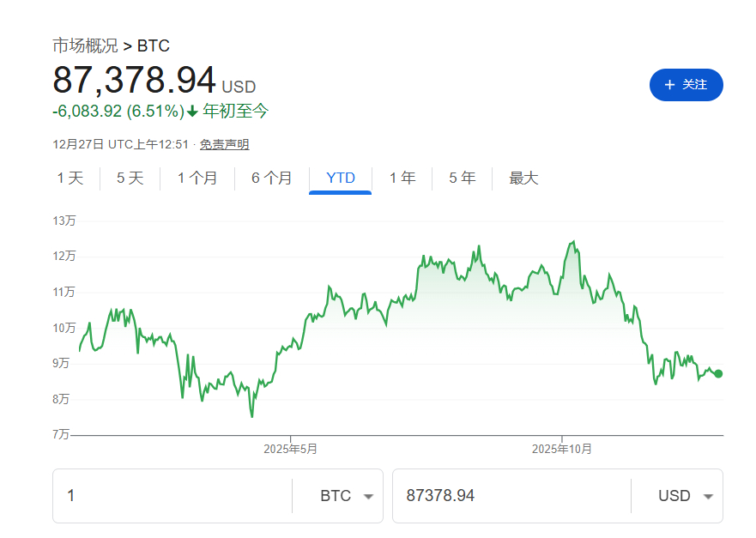Click the BTC breadcrumb label
Screen dimensions: 756x538
tap(156, 46)
